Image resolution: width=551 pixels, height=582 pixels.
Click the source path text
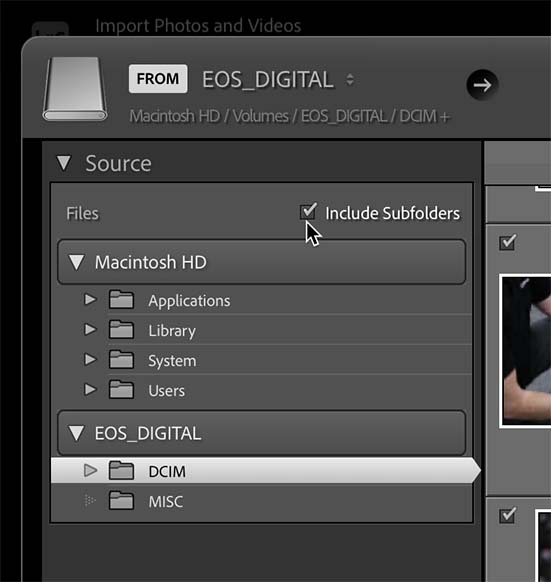click(290, 116)
